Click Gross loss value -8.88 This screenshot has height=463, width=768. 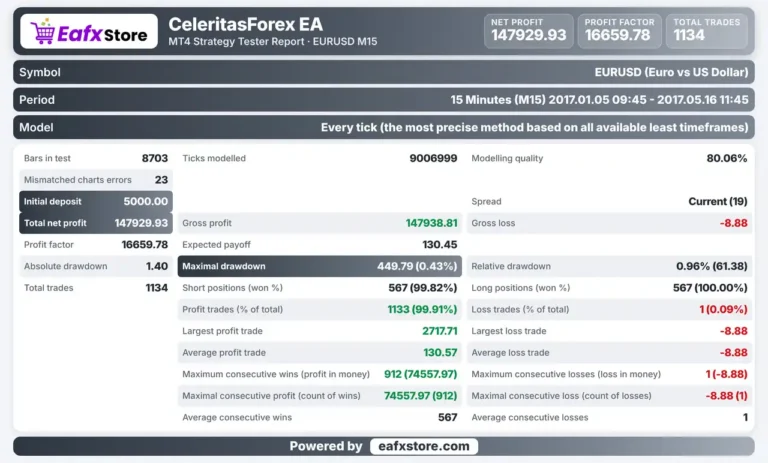pos(734,223)
